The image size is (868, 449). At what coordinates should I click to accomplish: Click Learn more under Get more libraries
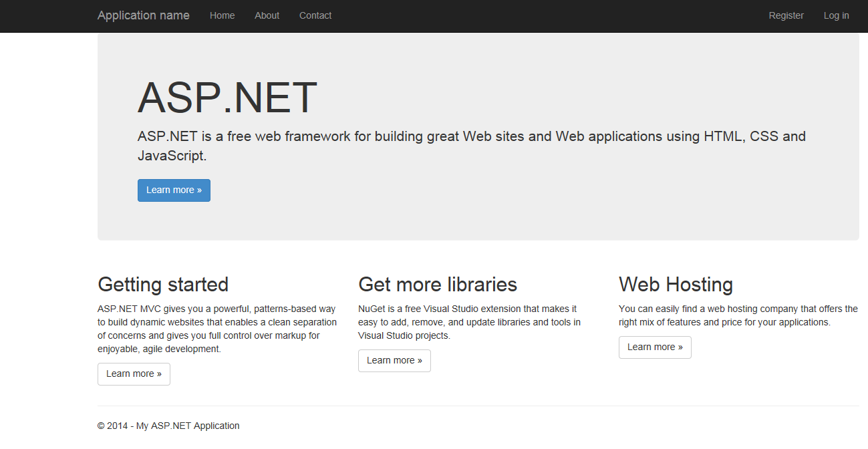pyautogui.click(x=394, y=360)
